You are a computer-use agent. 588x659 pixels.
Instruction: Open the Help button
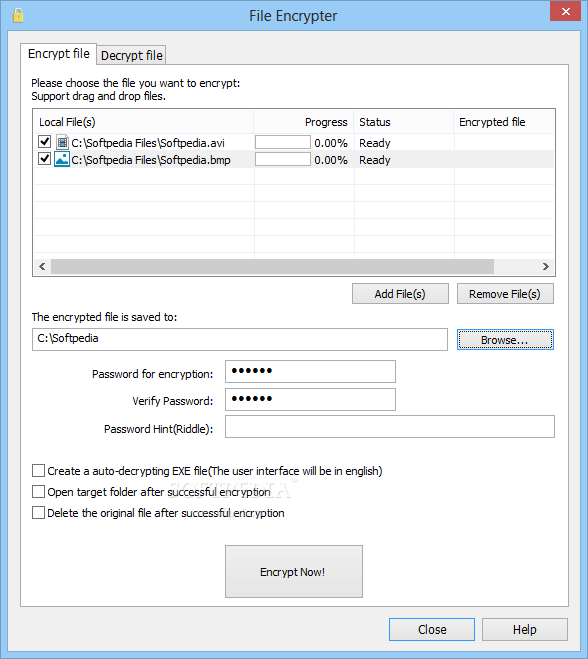[x=525, y=629]
